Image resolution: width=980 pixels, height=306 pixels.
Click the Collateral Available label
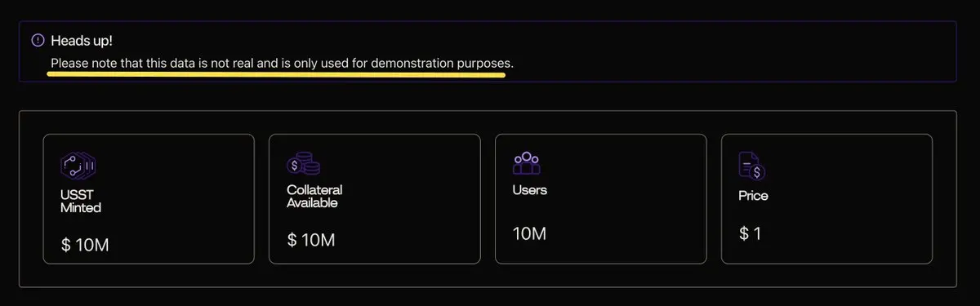tap(314, 196)
